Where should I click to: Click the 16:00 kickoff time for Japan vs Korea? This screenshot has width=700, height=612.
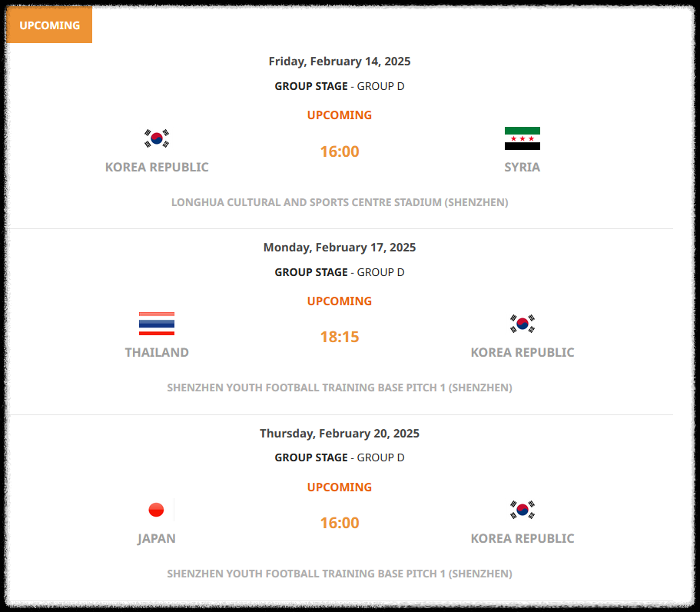[340, 523]
